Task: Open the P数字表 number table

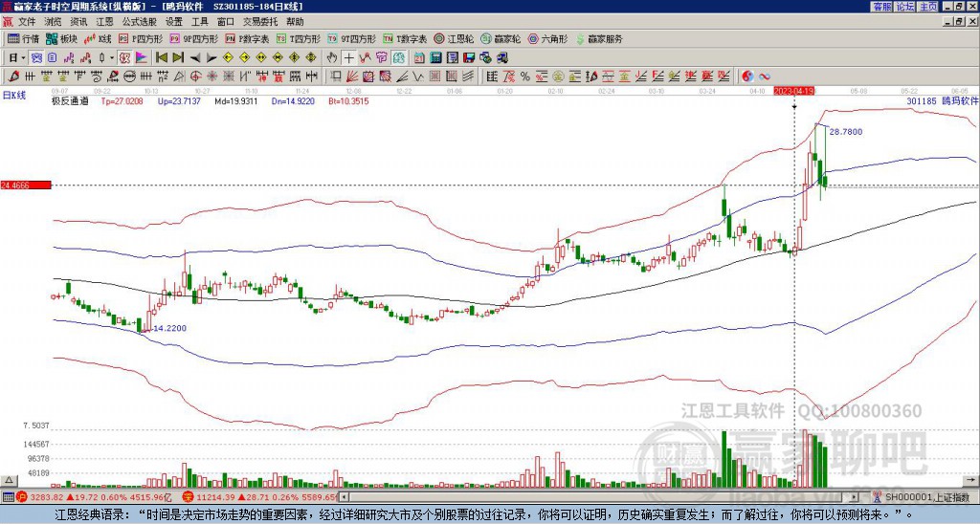Action: tap(247, 38)
